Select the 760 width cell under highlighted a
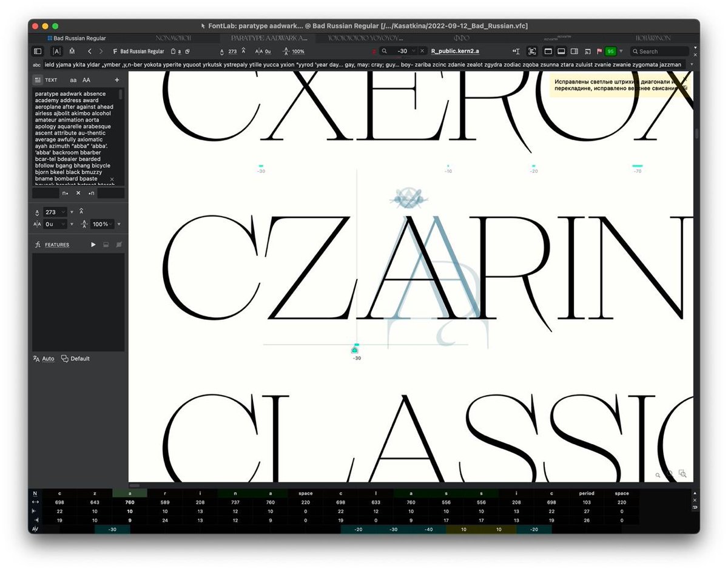The image size is (728, 571). coord(130,502)
